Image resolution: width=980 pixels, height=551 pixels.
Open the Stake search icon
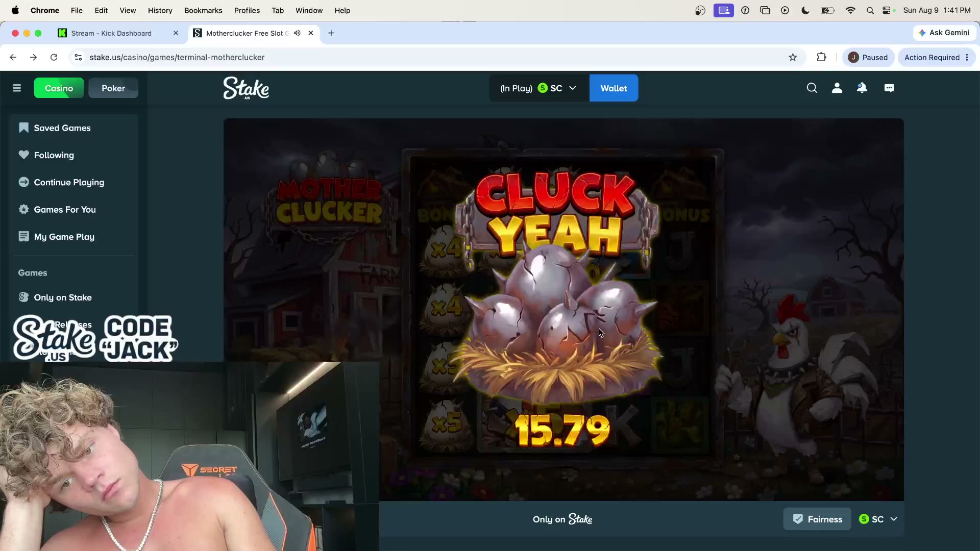pyautogui.click(x=812, y=88)
